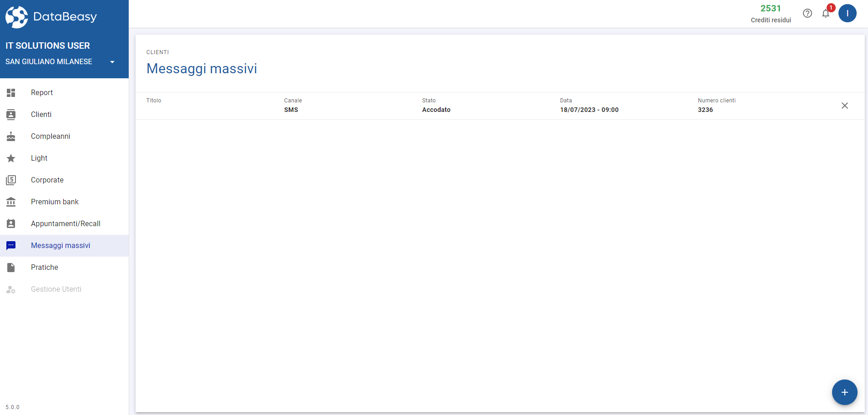Select Messaggi massivi in the sidebar
Viewport: 868px width, 415px height.
[60, 246]
